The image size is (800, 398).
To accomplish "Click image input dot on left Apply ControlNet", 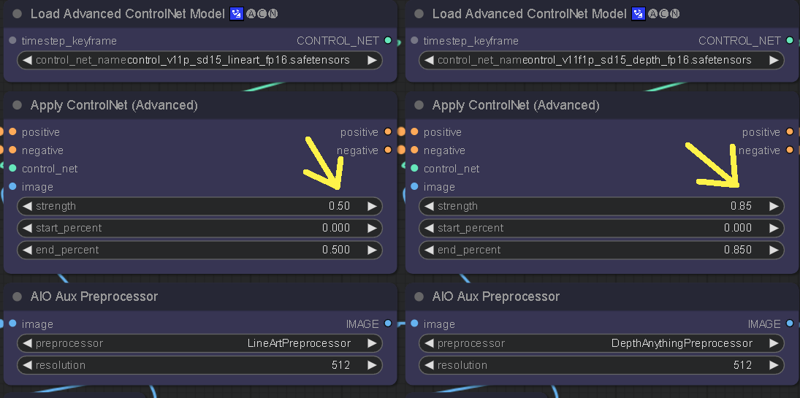I will (13, 187).
